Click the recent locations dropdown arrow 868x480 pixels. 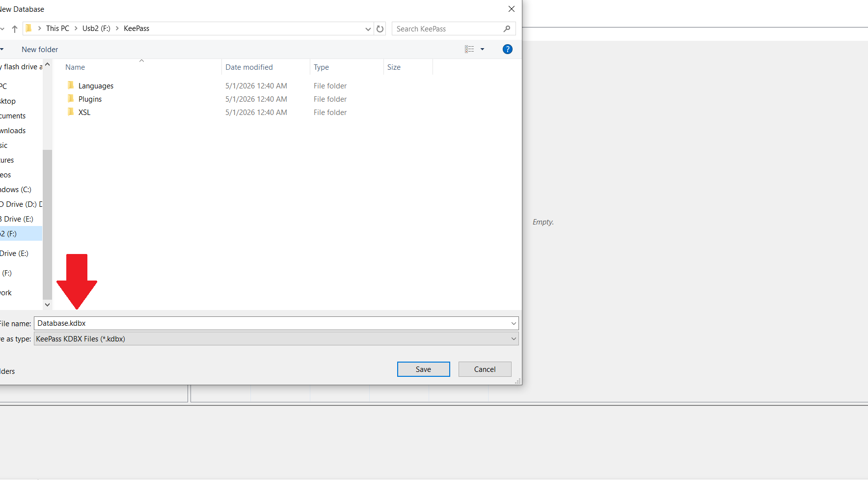coord(2,29)
